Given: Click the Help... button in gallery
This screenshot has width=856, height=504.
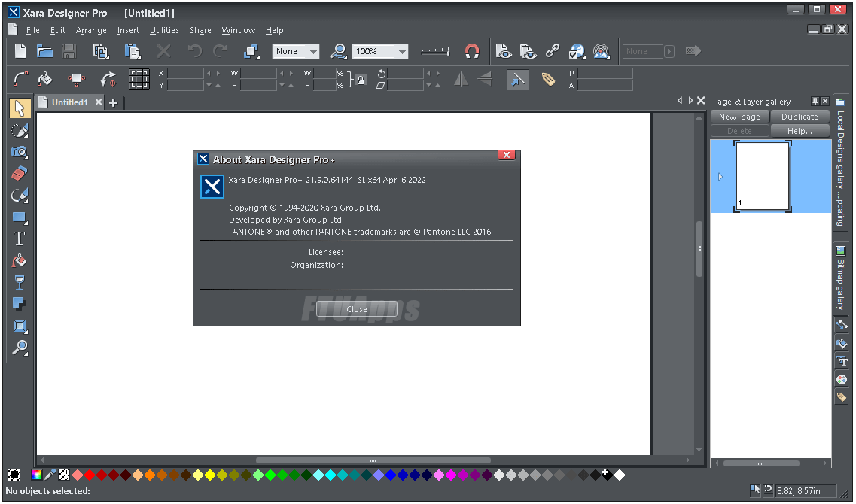Looking at the screenshot, I should pyautogui.click(x=800, y=131).
